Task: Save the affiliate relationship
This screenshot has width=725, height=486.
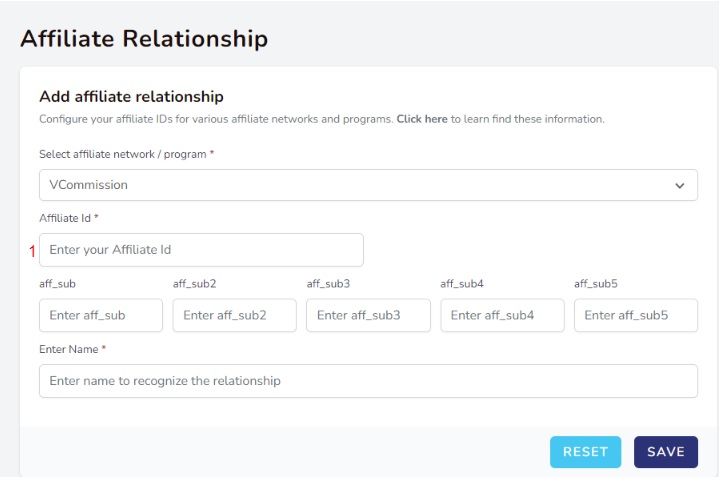Action: [665, 452]
